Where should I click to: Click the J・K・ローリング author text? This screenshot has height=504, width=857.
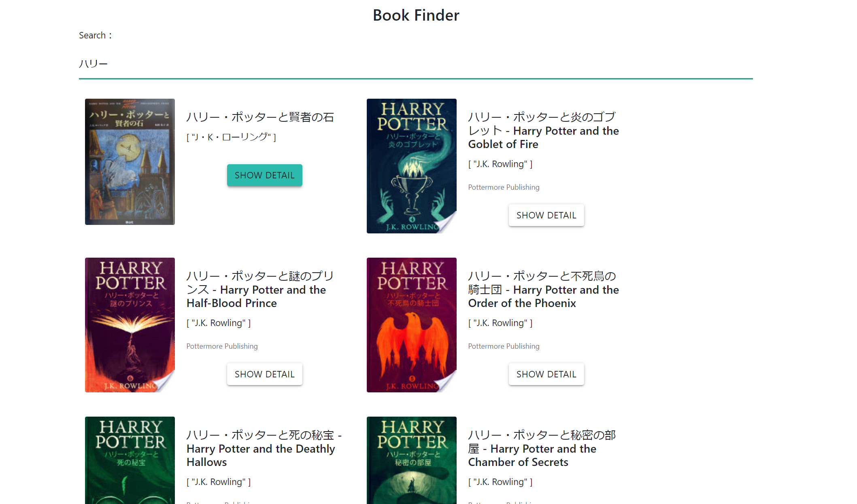[231, 137]
